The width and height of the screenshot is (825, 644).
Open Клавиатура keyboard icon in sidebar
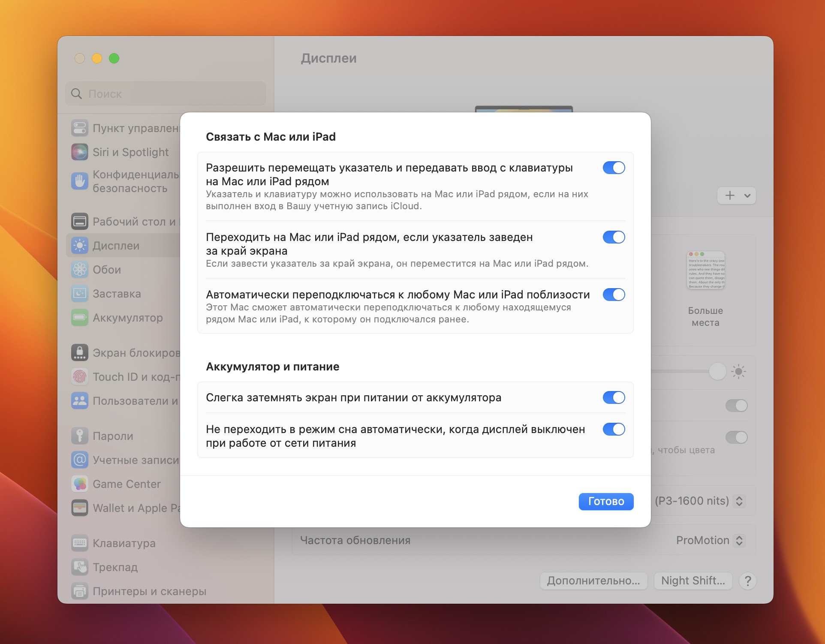80,543
